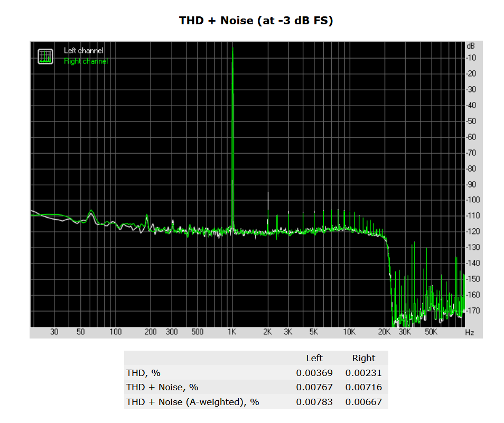
Task: Click the 'dB' axis unit label
Action: pos(471,46)
